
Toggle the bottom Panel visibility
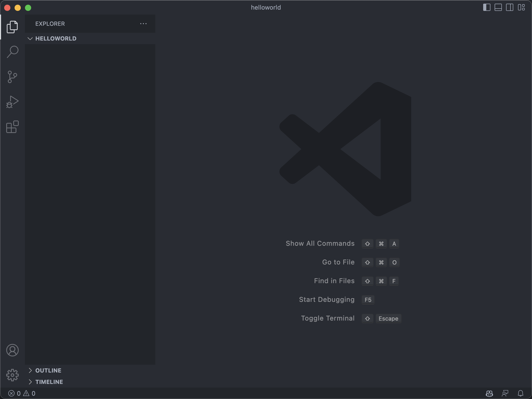[x=498, y=7]
